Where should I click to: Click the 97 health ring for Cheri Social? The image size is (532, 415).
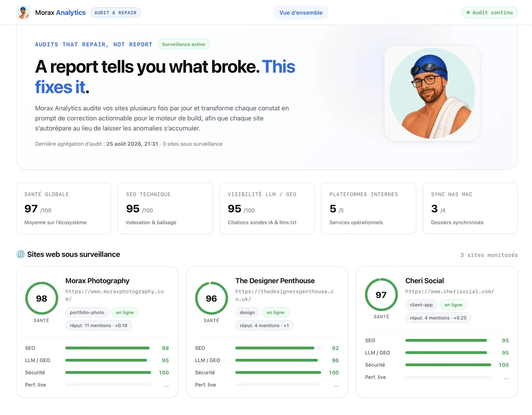coord(381,295)
